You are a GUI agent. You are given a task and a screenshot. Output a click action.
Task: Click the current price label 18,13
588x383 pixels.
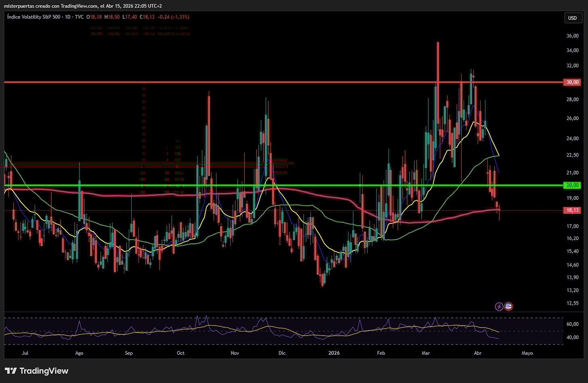point(572,210)
